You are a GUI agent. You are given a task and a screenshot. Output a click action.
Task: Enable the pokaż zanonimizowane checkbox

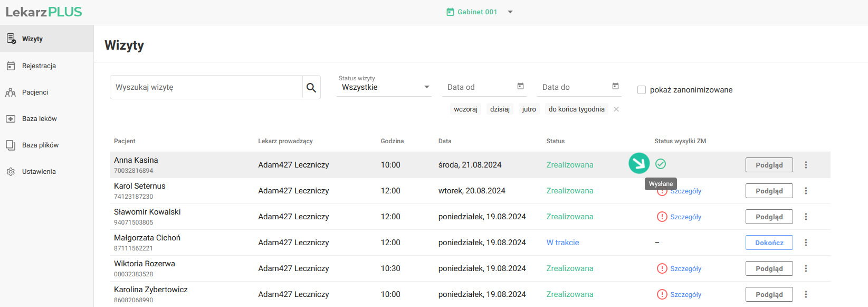[642, 90]
